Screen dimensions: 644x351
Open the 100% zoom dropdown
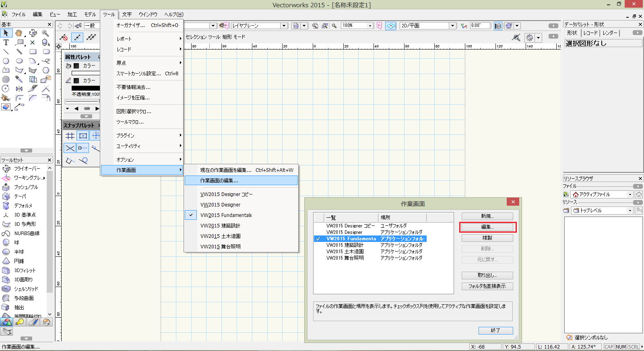370,26
